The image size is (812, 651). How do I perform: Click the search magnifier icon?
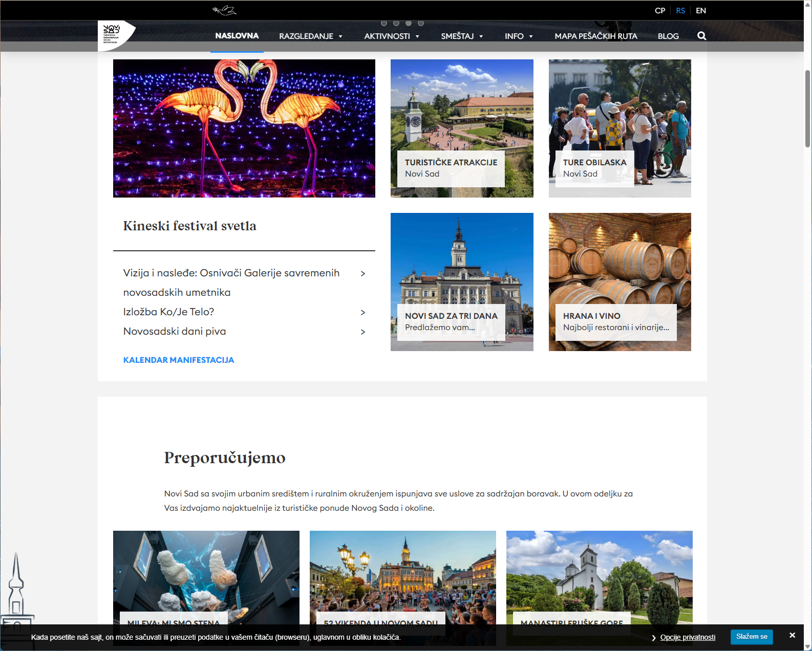701,36
